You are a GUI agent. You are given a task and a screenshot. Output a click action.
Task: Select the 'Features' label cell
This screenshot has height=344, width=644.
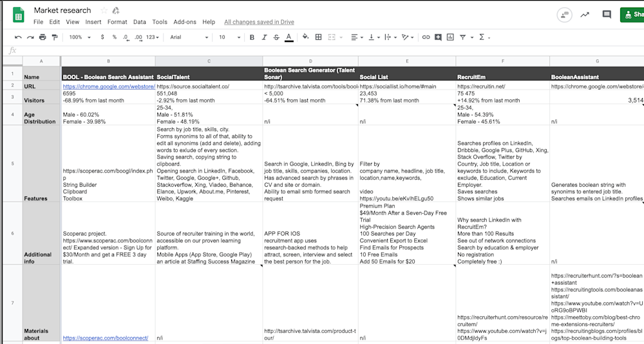point(41,164)
